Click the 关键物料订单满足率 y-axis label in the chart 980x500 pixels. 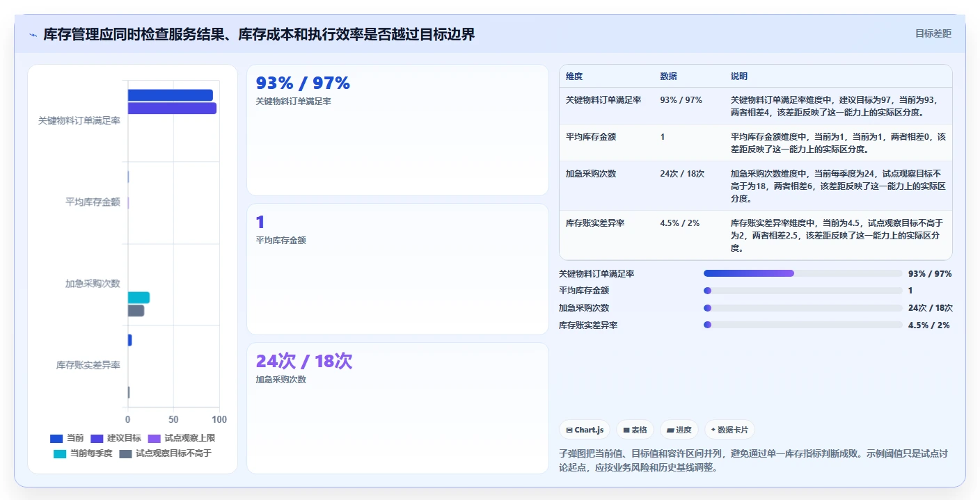point(79,121)
